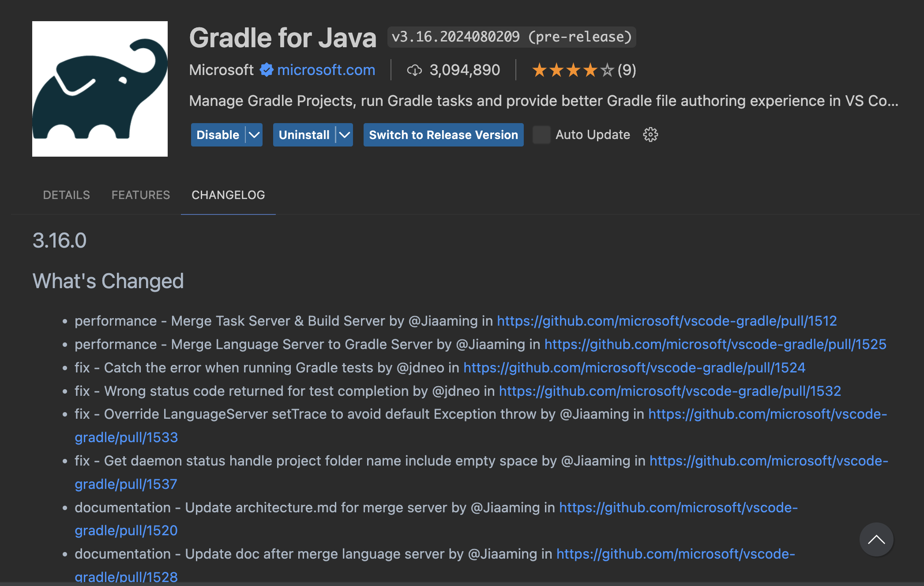
Task: Open the microsoft.com publisher link
Action: [326, 70]
